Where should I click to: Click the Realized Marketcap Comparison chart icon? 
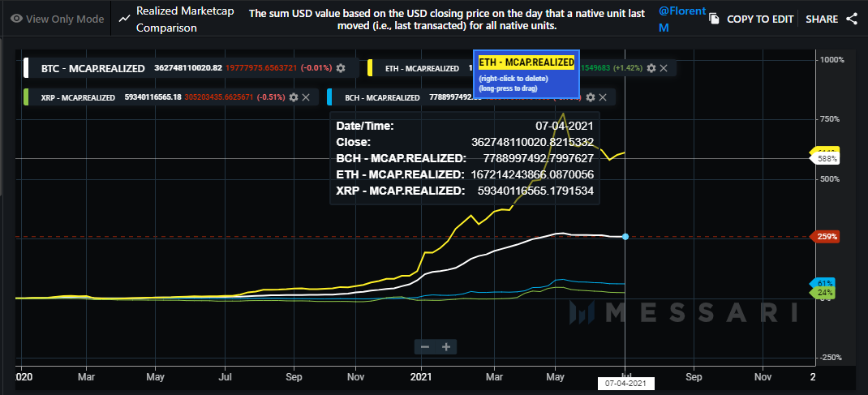click(x=124, y=19)
